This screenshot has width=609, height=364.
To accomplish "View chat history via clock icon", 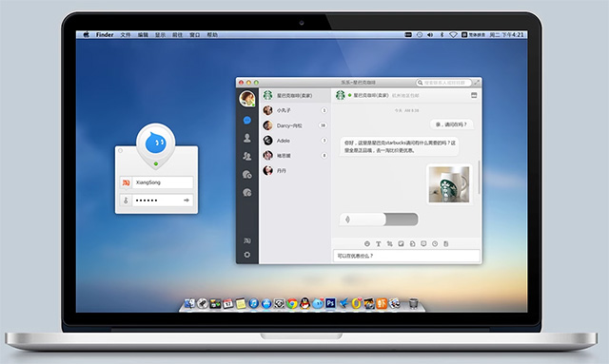I will 435,243.
